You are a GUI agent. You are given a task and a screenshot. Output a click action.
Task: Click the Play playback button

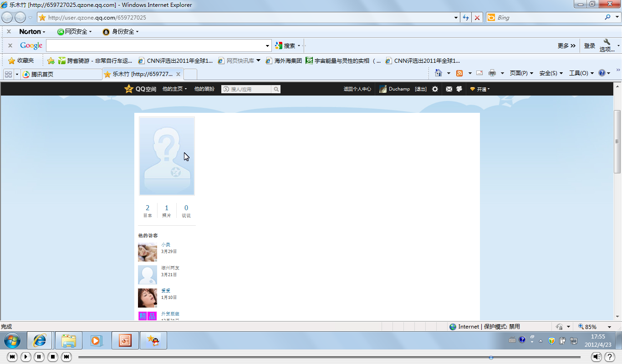(x=26, y=357)
